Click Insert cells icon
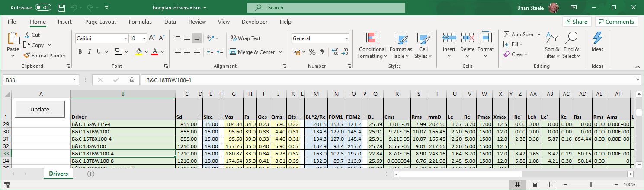Screen dimensions: 644x190 point(449,38)
